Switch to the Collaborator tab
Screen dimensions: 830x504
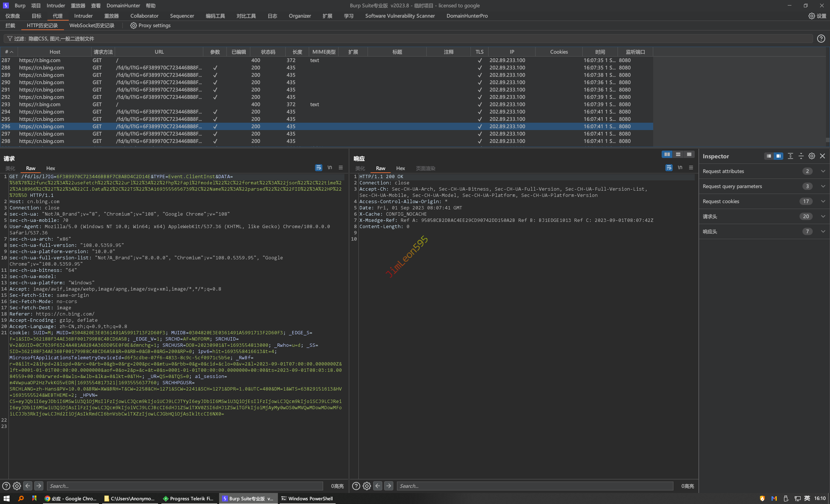tap(144, 16)
